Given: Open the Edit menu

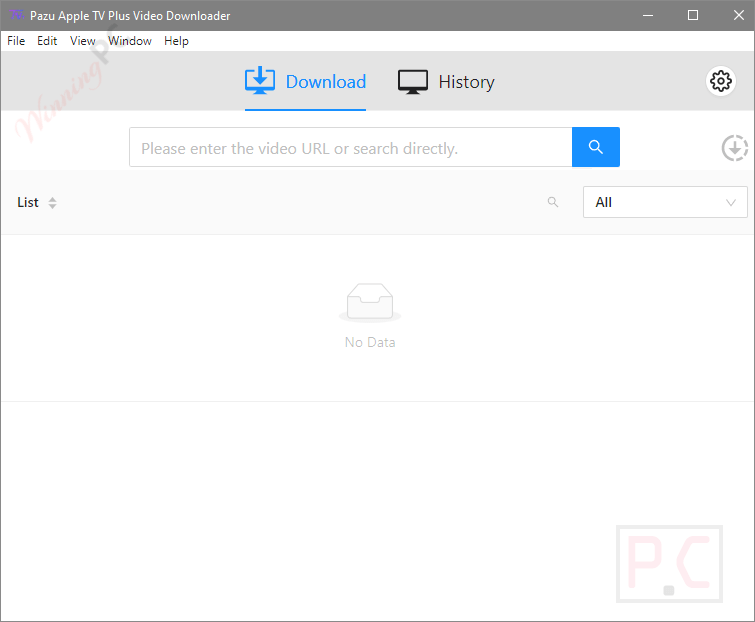Looking at the screenshot, I should pos(47,41).
